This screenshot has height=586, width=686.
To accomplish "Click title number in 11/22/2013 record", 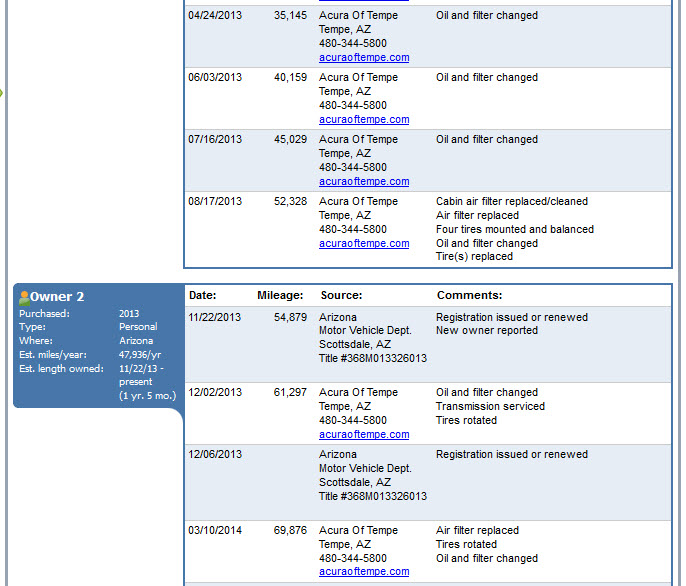I will click(372, 359).
